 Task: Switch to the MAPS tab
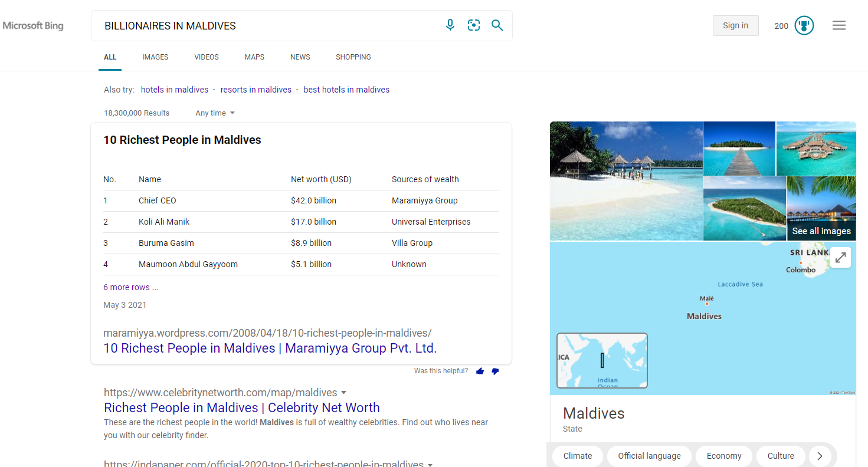click(x=254, y=57)
